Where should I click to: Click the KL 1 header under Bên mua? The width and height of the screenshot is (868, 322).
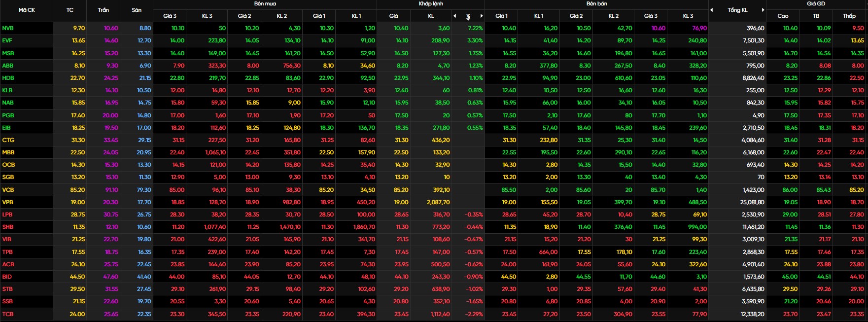tap(356, 16)
